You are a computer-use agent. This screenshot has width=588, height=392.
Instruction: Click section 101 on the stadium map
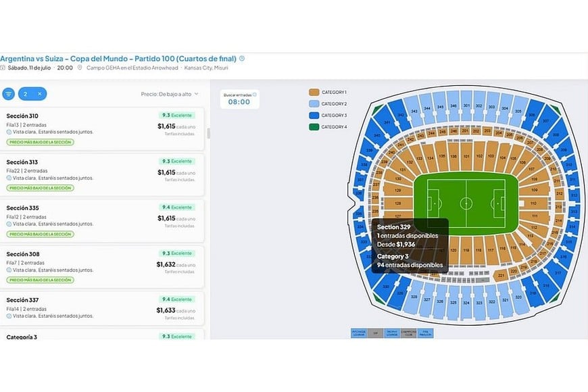coord(466,155)
